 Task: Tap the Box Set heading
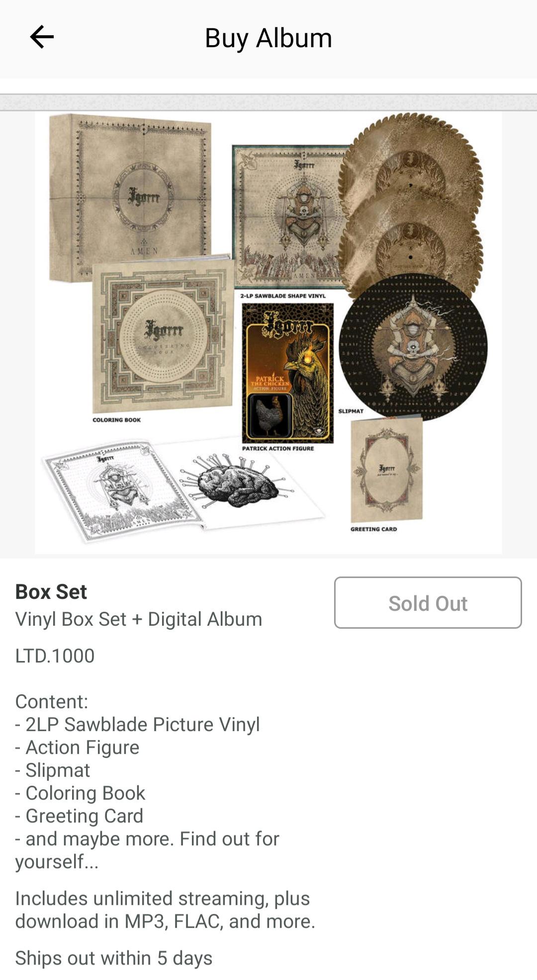(x=51, y=591)
